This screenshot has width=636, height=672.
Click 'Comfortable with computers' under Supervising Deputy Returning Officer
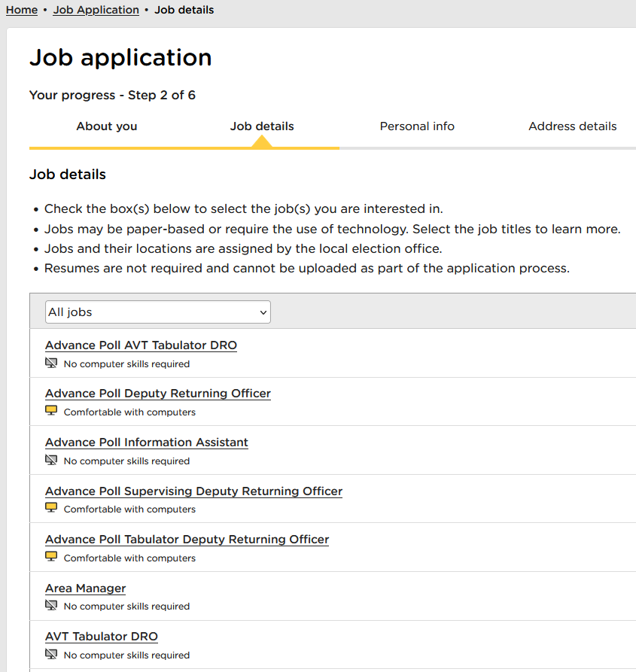[130, 509]
